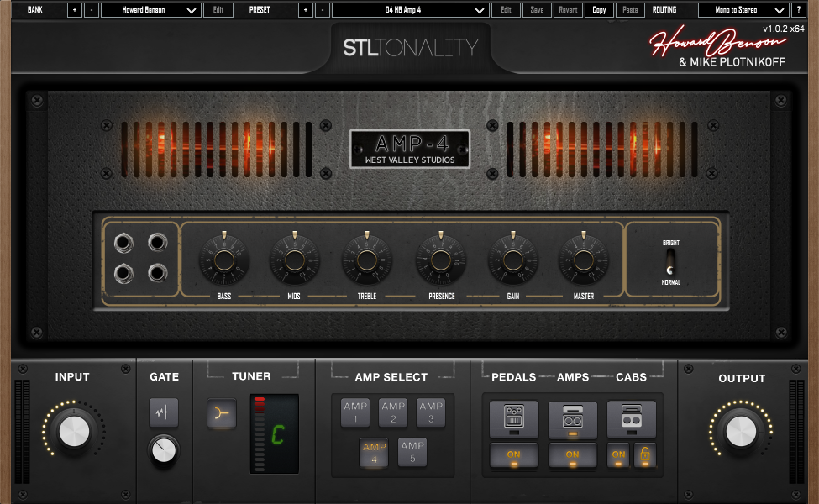This screenshot has height=504, width=819.
Task: Click the Input level knob
Action: click(74, 432)
